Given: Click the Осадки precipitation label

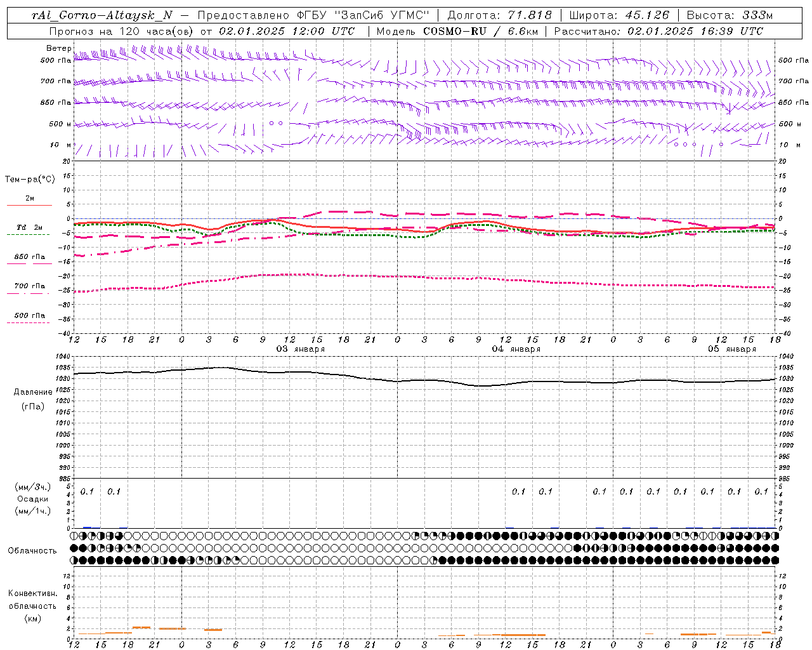Looking at the screenshot, I should (x=33, y=499).
